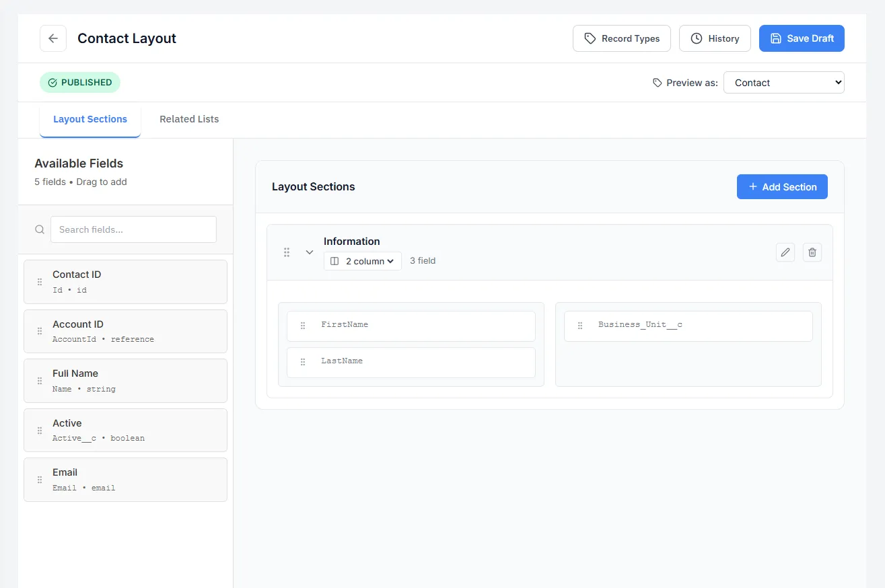This screenshot has width=885, height=588.
Task: Click the LastName field in the layout
Action: pyautogui.click(x=411, y=363)
